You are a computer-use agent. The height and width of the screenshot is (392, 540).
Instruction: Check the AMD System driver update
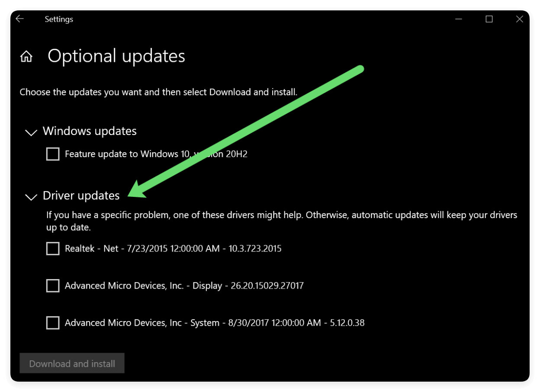coord(52,322)
